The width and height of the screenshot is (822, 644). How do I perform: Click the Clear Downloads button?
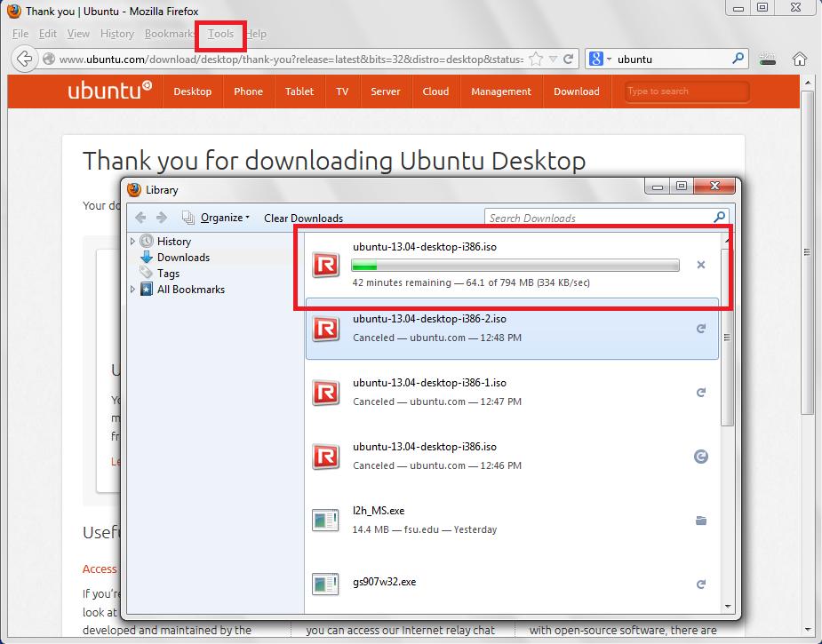point(303,219)
